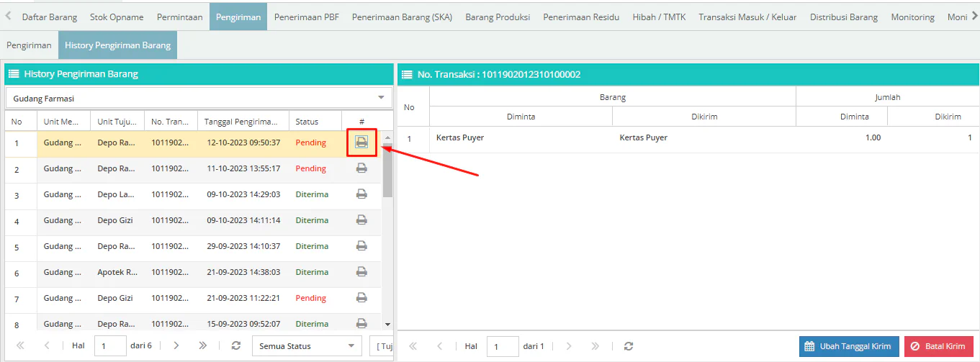The width and height of the screenshot is (980, 362).
Task: Open the Penerimaan PBF tab
Action: 306,17
